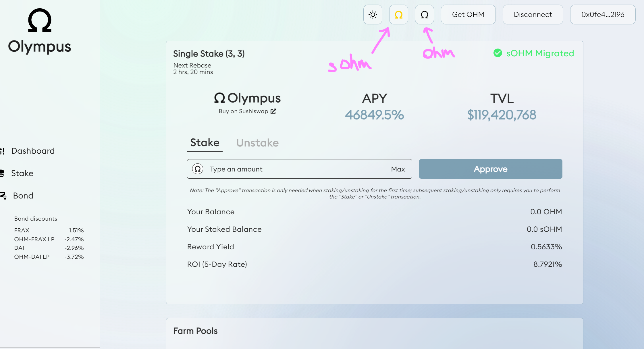Switch to the Unstake tab

tap(257, 143)
